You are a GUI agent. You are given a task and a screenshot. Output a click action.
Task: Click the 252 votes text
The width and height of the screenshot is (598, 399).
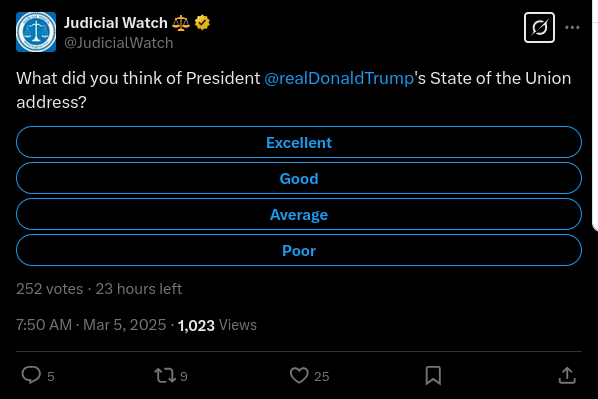coord(50,289)
